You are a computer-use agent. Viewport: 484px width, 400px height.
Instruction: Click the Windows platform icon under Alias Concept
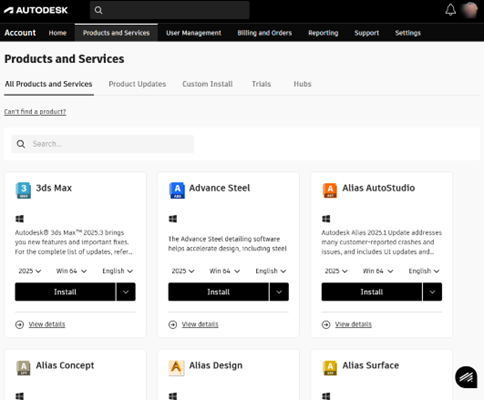20,396
